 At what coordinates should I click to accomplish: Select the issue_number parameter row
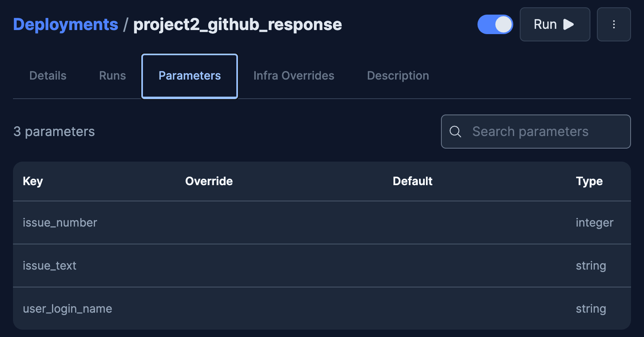point(60,223)
